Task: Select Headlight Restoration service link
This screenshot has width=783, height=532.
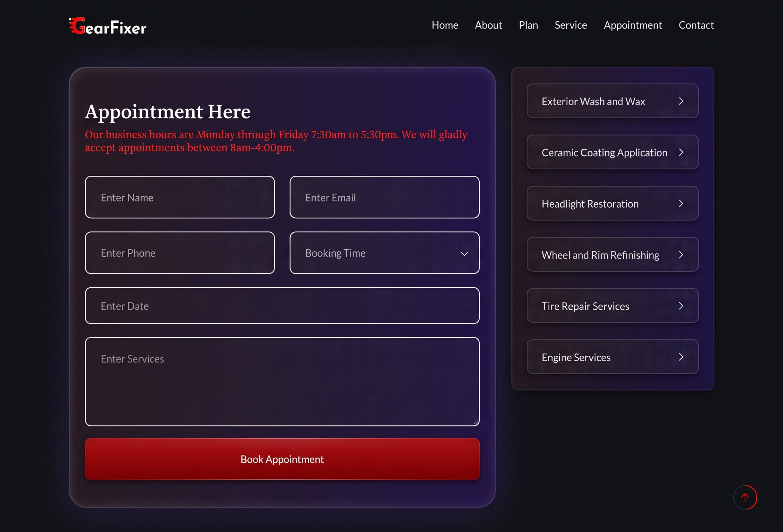Action: point(613,204)
